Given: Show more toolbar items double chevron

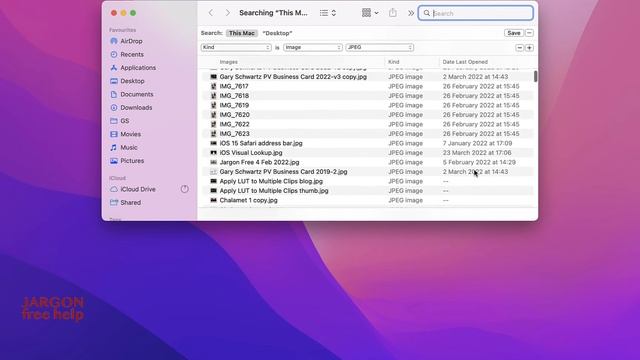Looking at the screenshot, I should point(411,13).
